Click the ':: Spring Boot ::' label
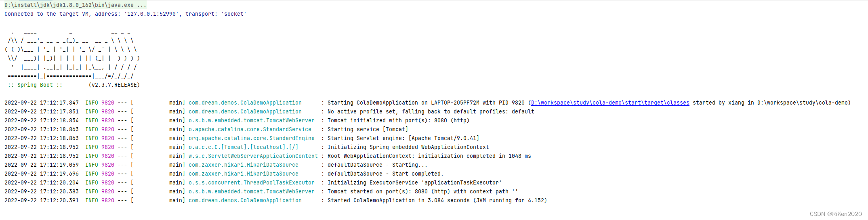Image resolution: width=868 pixels, height=220 pixels. coord(35,85)
